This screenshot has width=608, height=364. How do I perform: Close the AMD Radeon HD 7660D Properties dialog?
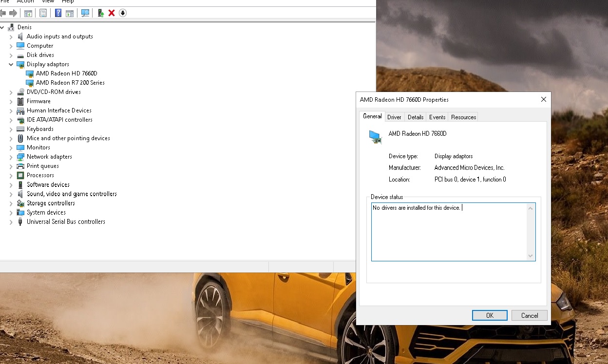point(544,99)
